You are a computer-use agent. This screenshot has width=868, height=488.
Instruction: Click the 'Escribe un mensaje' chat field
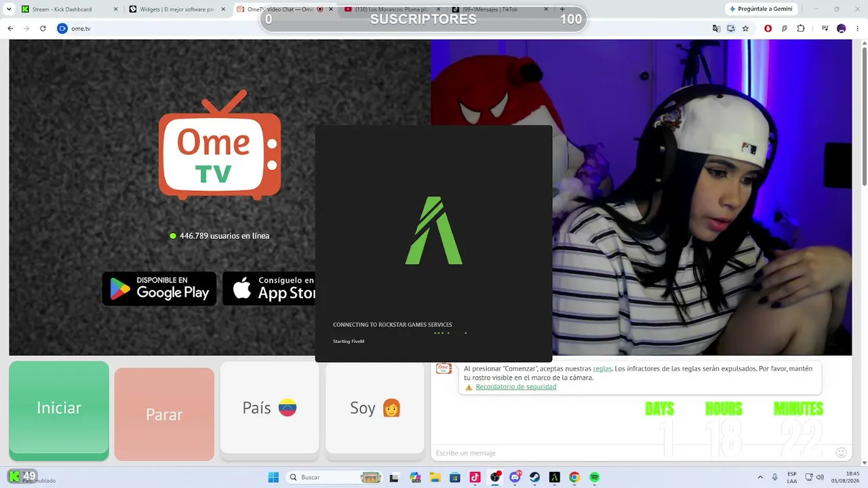(x=631, y=453)
